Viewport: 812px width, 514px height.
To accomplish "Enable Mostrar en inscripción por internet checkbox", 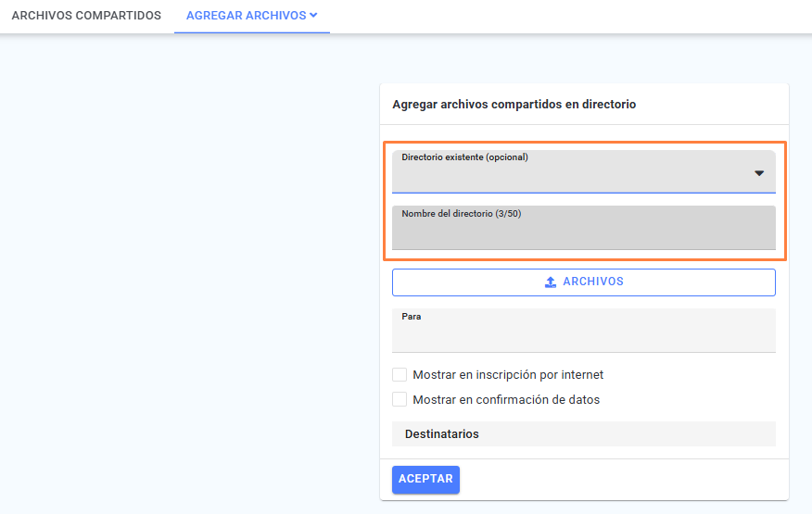I will point(400,375).
